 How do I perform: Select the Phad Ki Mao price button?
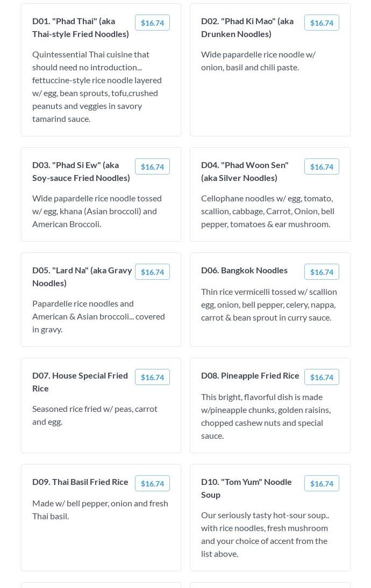[322, 23]
